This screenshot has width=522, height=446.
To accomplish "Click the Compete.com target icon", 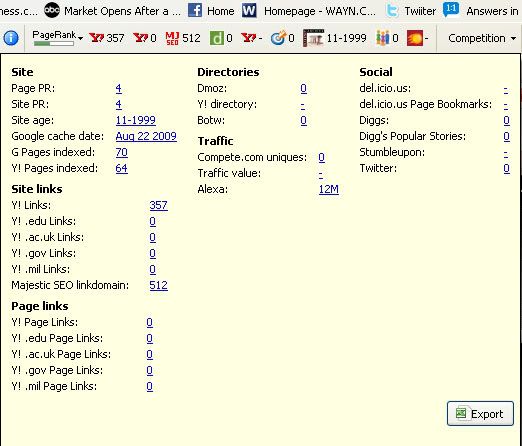I will point(278,38).
